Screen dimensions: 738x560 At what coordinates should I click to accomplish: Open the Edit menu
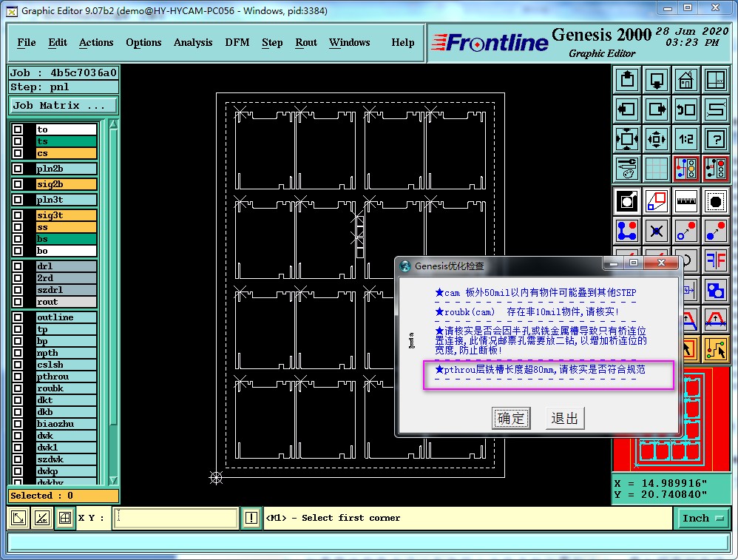click(x=58, y=42)
